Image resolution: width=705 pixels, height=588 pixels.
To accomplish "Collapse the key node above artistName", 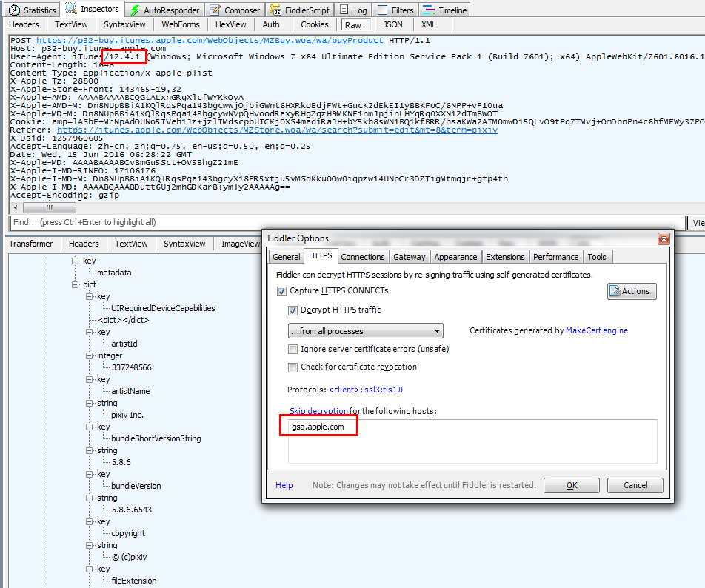I will (x=90, y=379).
